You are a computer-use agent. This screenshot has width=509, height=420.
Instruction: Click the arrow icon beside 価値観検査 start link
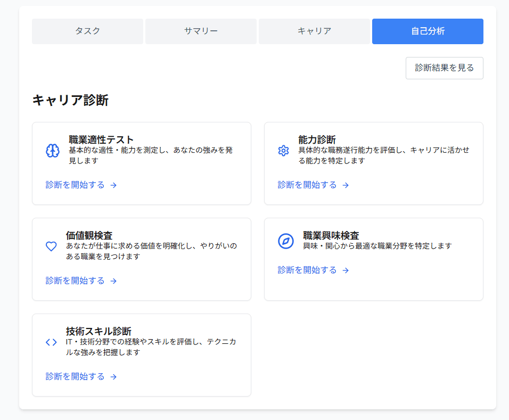point(113,281)
